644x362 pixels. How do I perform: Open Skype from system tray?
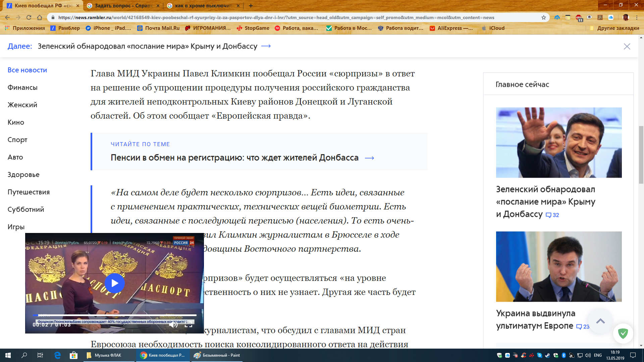pyautogui.click(x=540, y=355)
